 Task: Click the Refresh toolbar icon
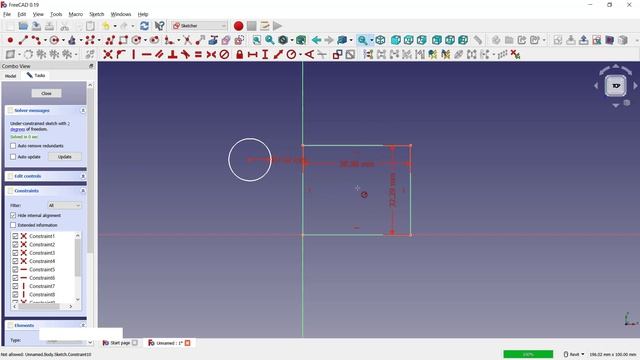pos(144,26)
